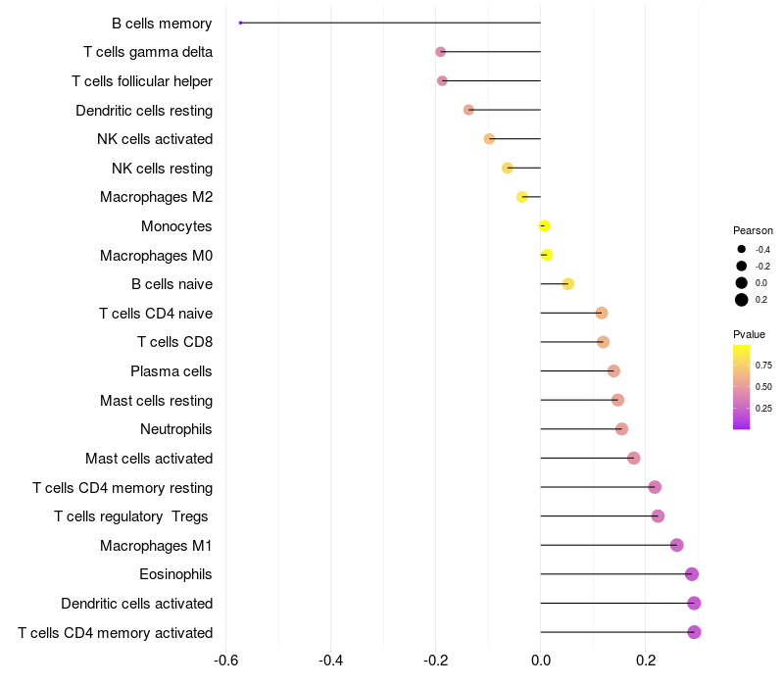Click the B cells memory data point
This screenshot has width=784, height=686.
pos(240,23)
